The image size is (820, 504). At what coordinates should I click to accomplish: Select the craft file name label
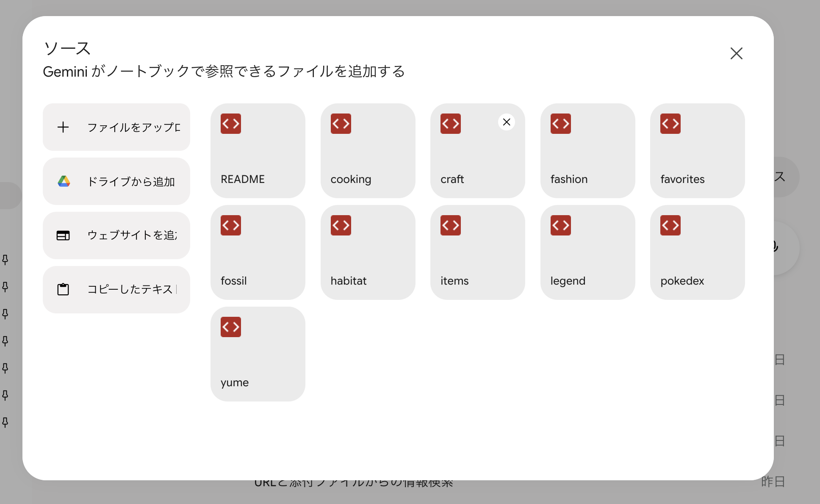click(x=452, y=179)
